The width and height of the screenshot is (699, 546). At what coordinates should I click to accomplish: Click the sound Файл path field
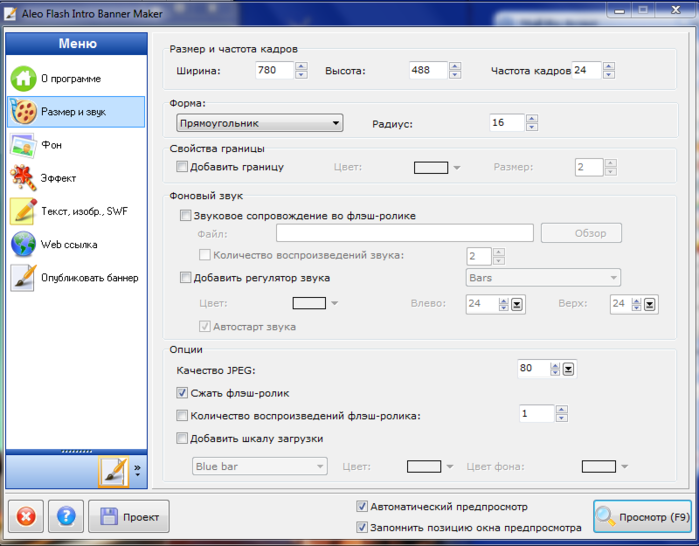coord(405,233)
